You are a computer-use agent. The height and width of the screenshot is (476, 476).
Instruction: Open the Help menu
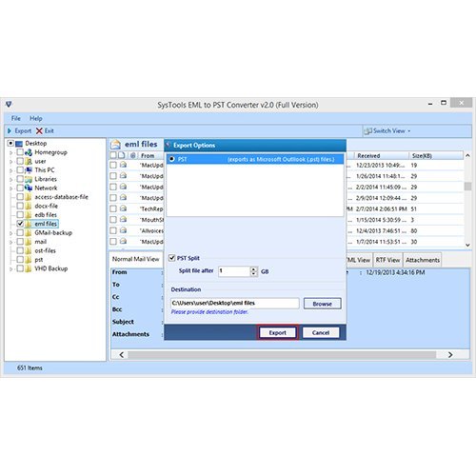click(36, 118)
